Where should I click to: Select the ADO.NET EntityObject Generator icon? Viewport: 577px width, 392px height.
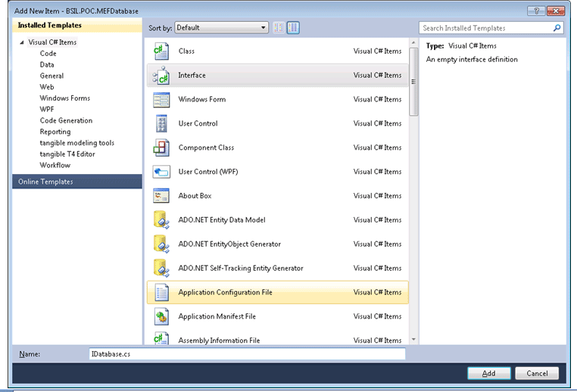tap(161, 244)
